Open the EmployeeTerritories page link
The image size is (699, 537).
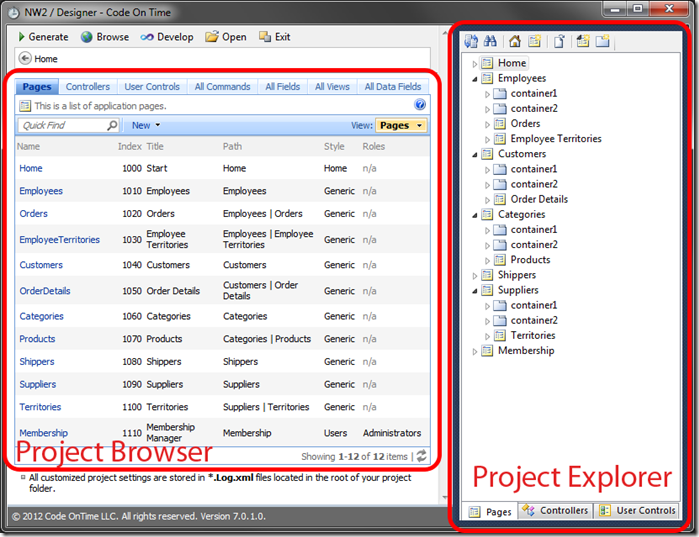point(59,240)
